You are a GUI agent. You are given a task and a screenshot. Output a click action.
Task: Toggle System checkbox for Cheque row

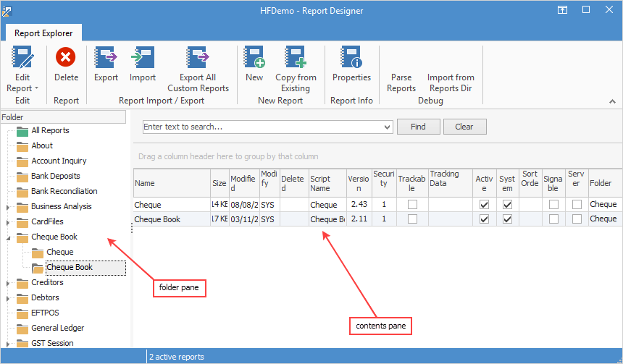pyautogui.click(x=507, y=204)
